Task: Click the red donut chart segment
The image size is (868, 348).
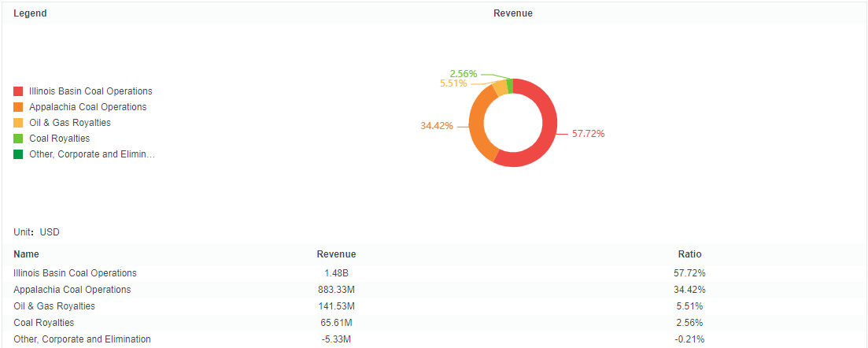Action: [x=548, y=130]
